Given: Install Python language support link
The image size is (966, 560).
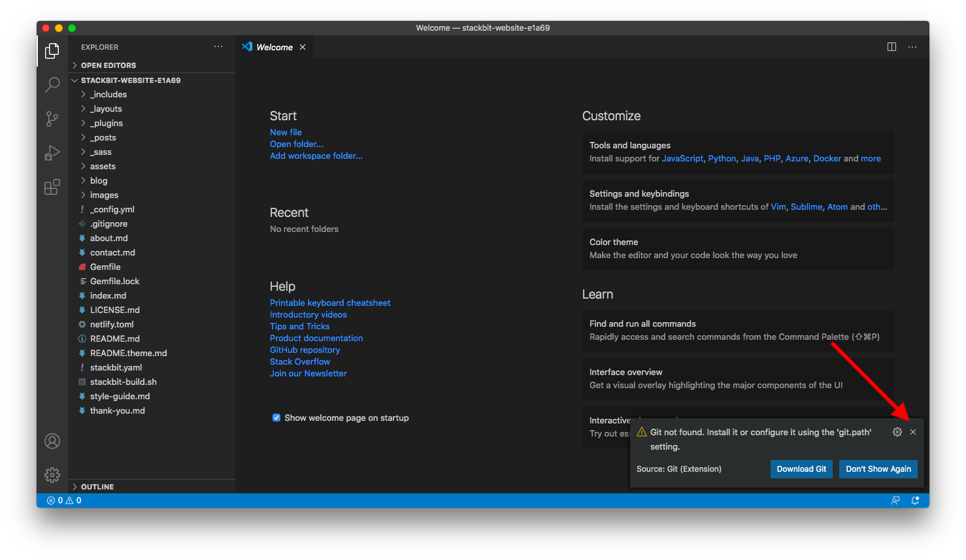Looking at the screenshot, I should (722, 158).
